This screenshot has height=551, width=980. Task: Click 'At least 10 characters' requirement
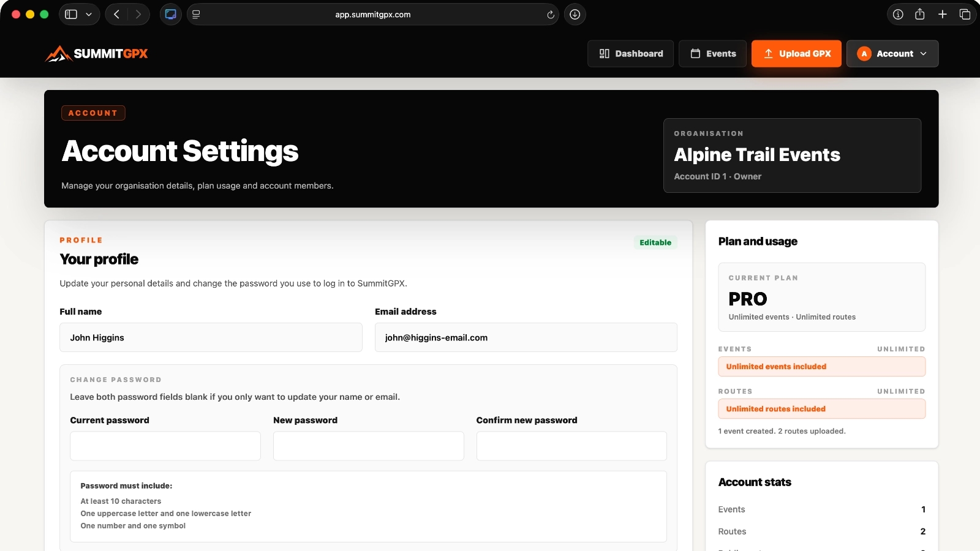[121, 501]
